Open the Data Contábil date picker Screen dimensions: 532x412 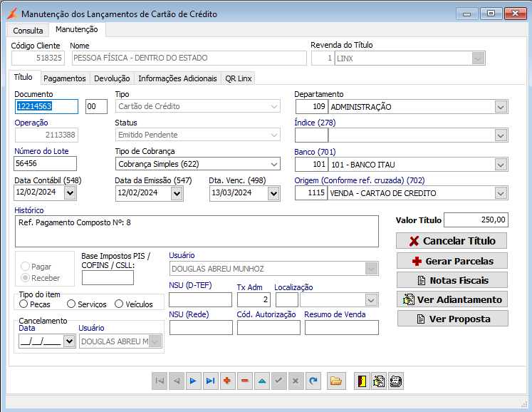pyautogui.click(x=69, y=193)
